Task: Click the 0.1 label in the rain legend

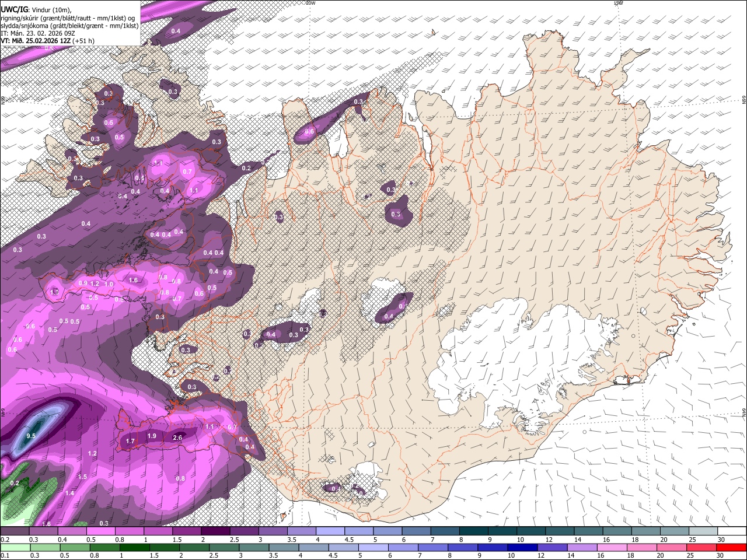Action: pyautogui.click(x=5, y=555)
